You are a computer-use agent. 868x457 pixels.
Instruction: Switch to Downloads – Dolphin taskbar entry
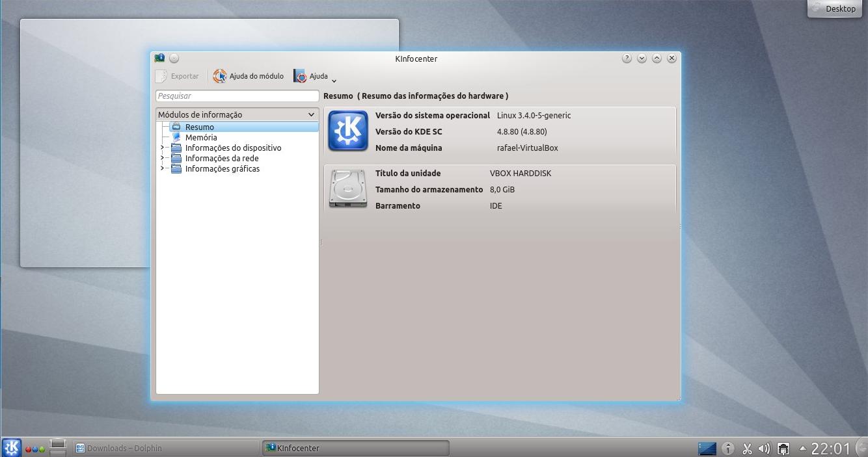[166, 448]
